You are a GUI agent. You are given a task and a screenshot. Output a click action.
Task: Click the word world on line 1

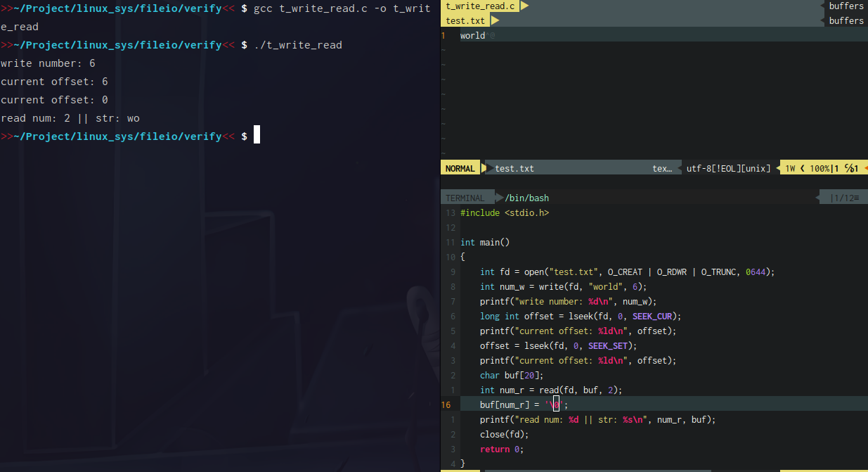472,35
